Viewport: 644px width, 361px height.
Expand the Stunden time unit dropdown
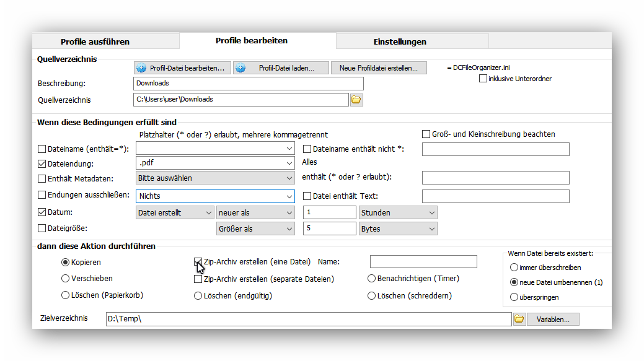[x=431, y=213]
